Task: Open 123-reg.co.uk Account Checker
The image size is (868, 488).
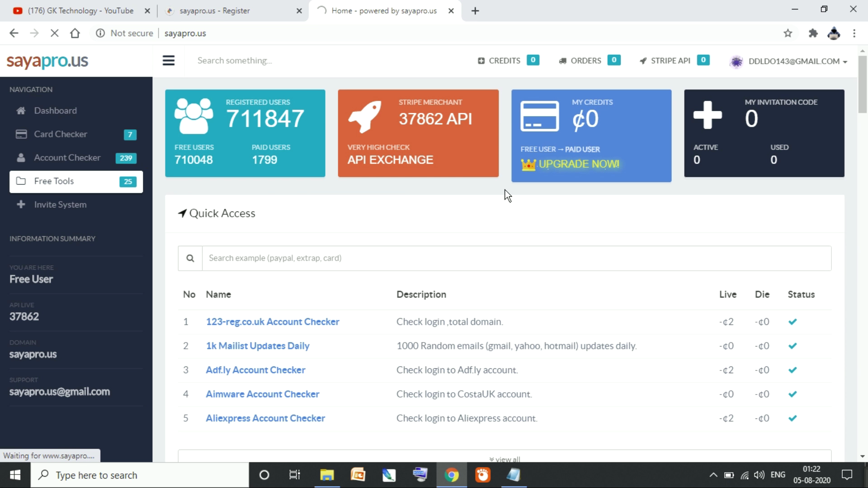Action: (273, 322)
